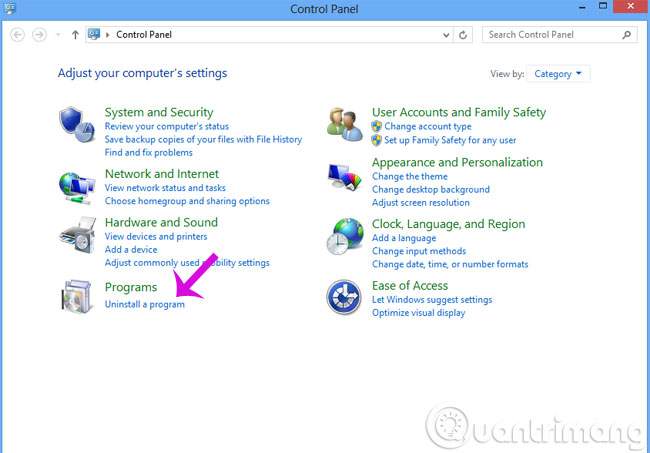The height and width of the screenshot is (453, 650).
Task: Open Network and Internet category
Action: 162,174
